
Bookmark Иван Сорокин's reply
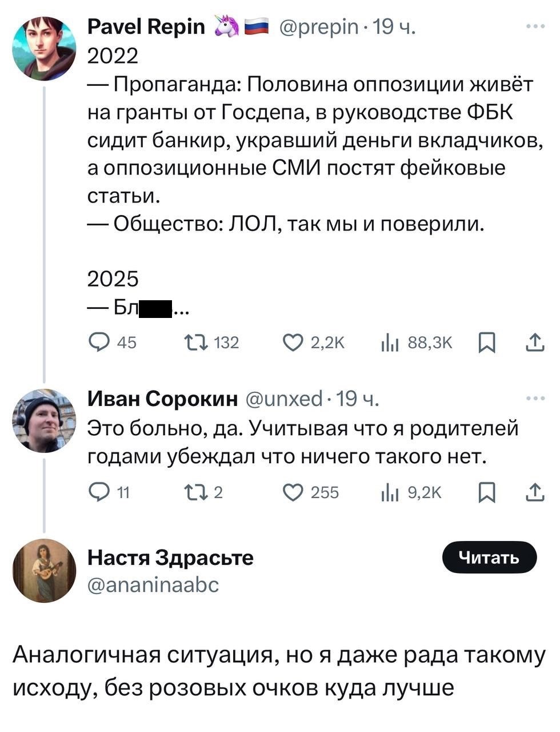point(485,492)
